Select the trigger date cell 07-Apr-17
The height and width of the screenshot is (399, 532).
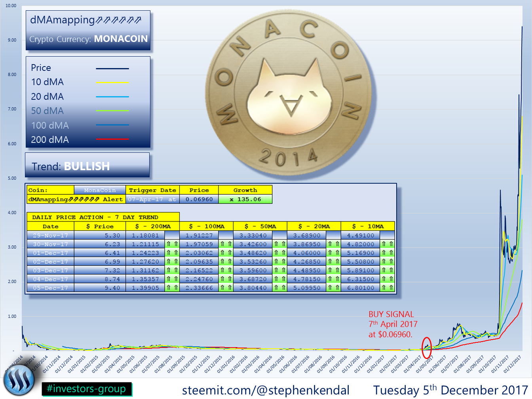pos(152,199)
